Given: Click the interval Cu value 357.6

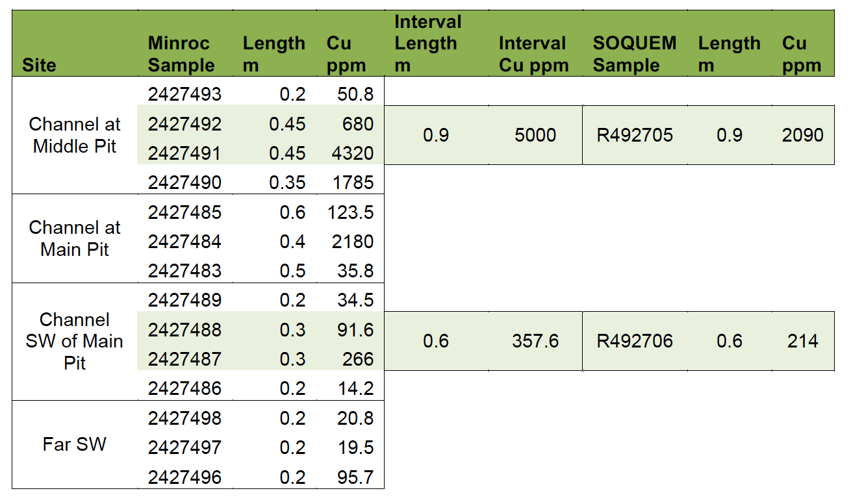Looking at the screenshot, I should point(535,341).
